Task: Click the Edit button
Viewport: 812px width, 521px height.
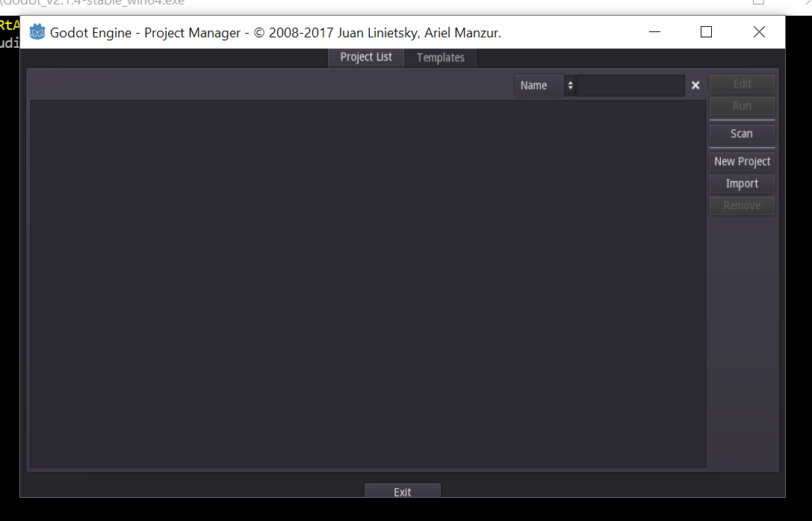Action: click(x=741, y=83)
